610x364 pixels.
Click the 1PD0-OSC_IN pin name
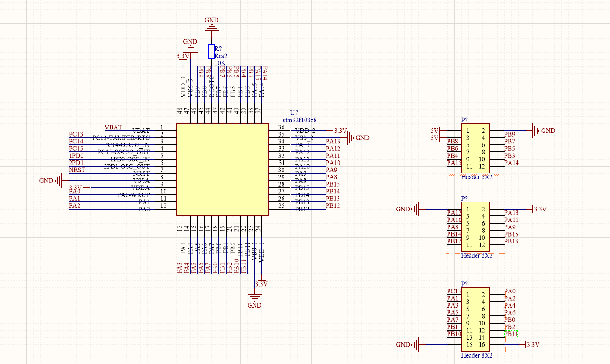(x=130, y=159)
